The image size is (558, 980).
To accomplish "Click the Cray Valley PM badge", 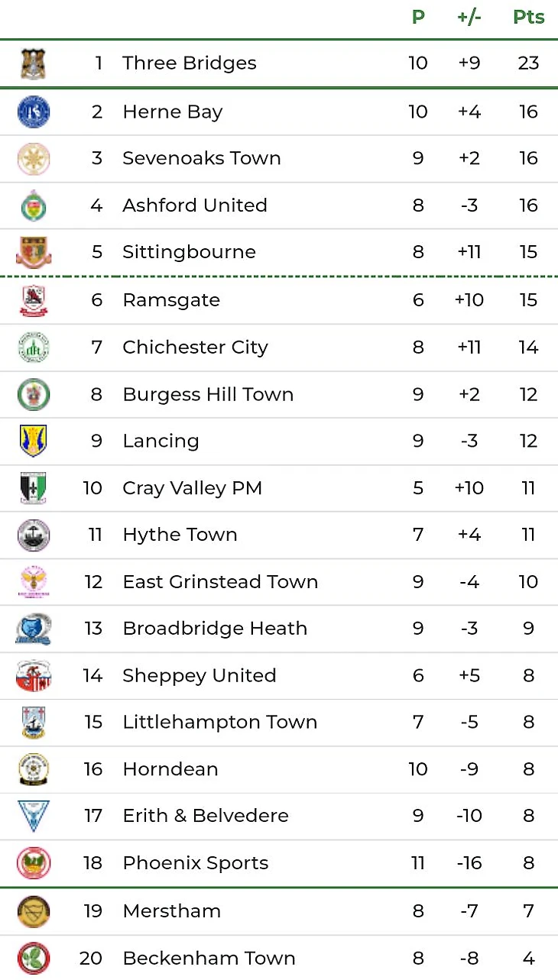I will 33,488.
